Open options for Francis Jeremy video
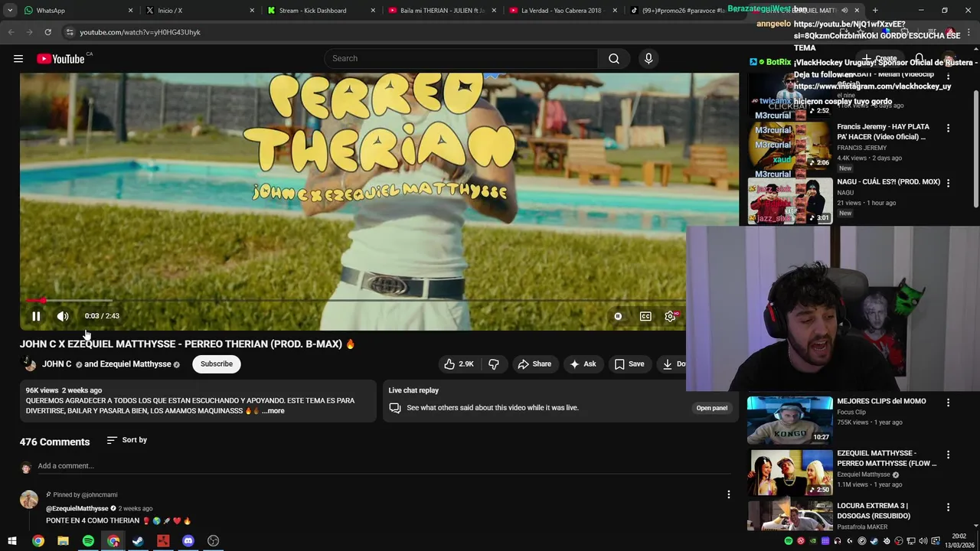The width and height of the screenshot is (980, 551). (948, 129)
